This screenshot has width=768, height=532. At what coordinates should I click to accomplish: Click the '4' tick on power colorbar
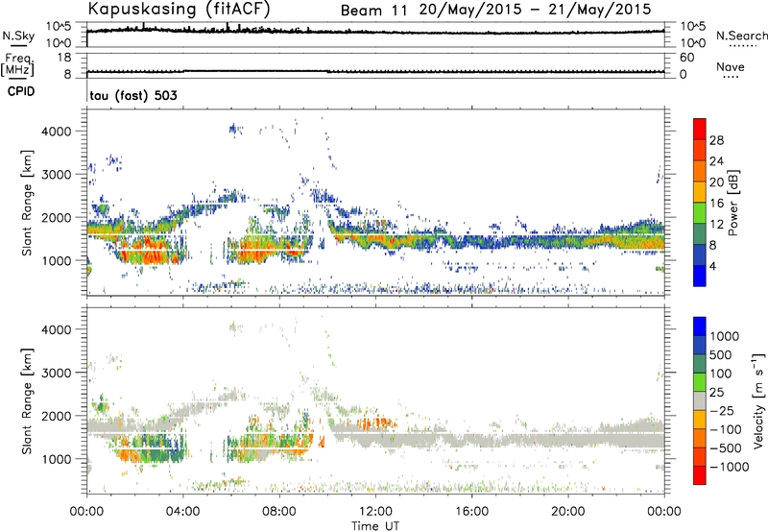click(713, 266)
